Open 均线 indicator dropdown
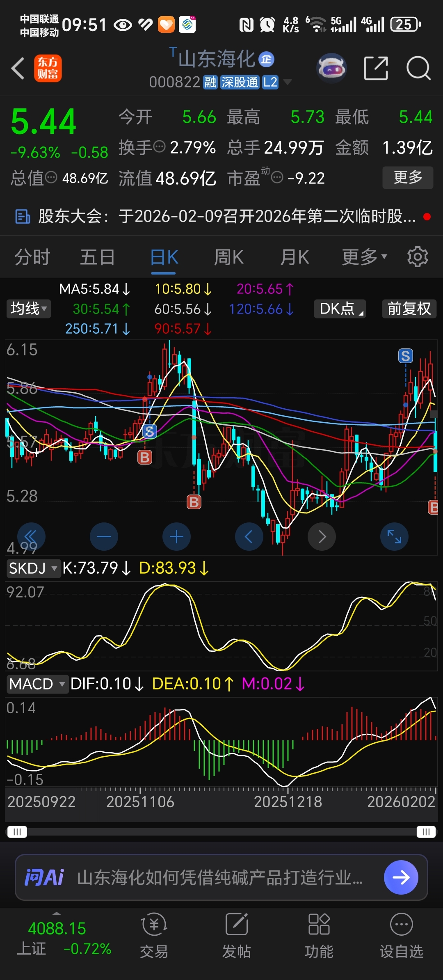This screenshot has width=443, height=980. coord(29,309)
